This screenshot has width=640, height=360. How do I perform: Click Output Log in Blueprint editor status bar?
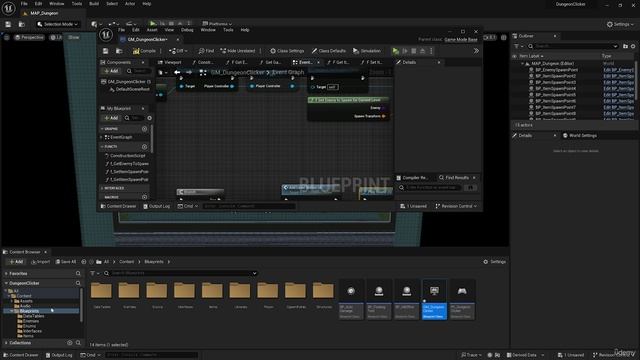pyautogui.click(x=157, y=207)
